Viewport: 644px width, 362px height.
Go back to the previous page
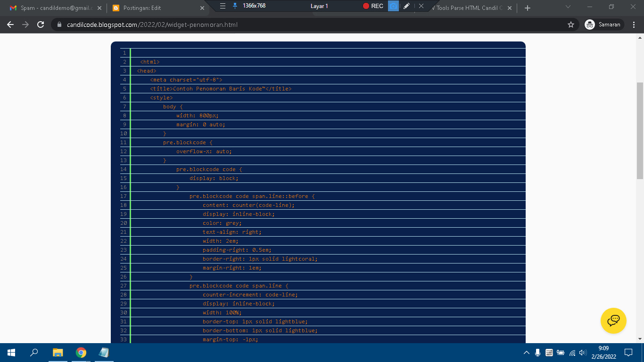tap(10, 25)
